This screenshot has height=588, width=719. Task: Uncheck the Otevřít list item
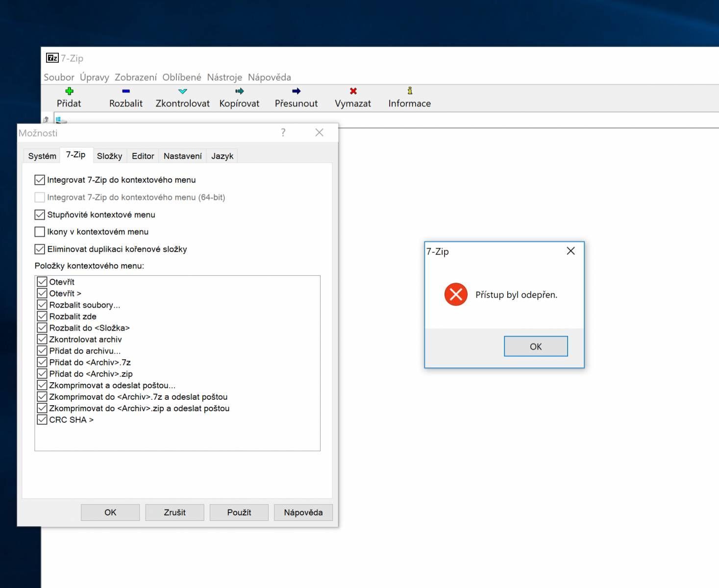point(42,282)
